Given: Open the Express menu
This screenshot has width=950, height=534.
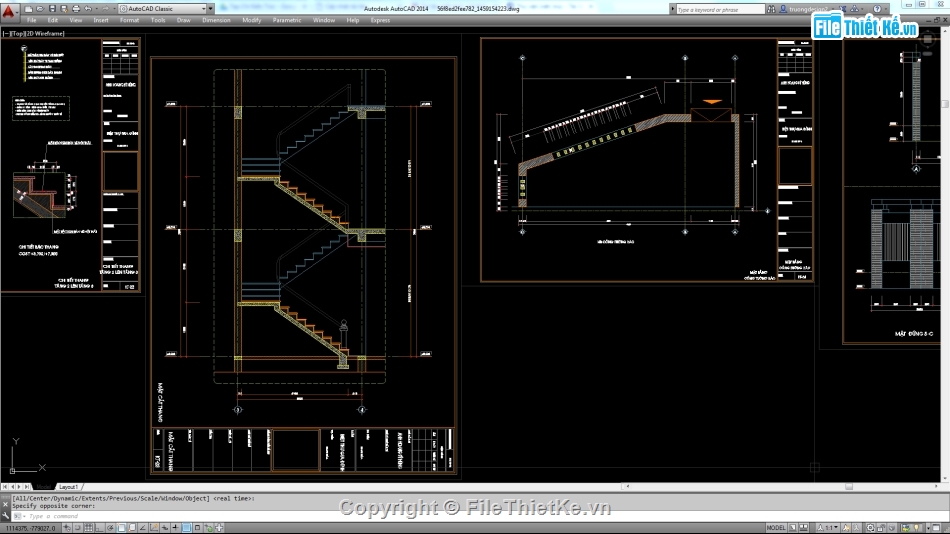Looking at the screenshot, I should pyautogui.click(x=380, y=20).
